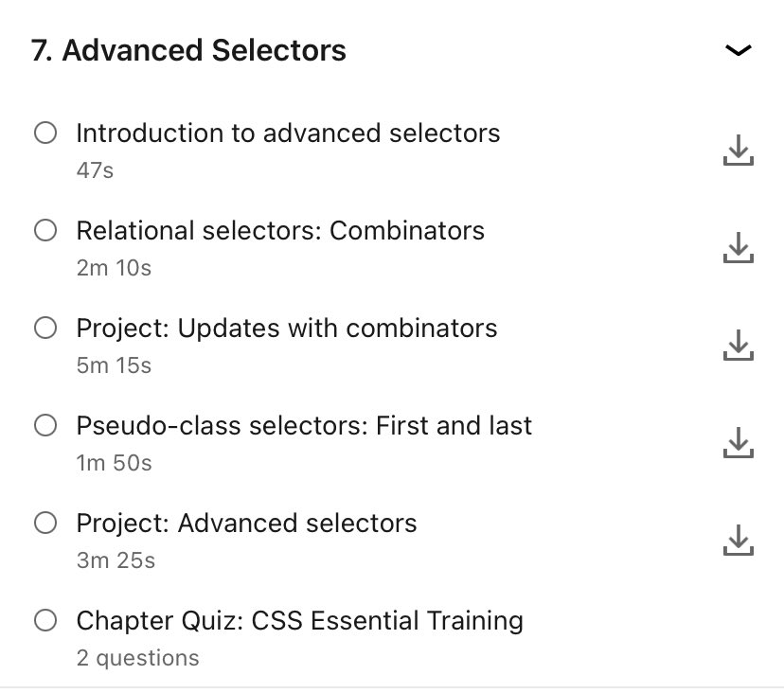This screenshot has height=693, width=784.
Task: Mark the Chapter Quiz completion circle
Action: tap(45, 620)
